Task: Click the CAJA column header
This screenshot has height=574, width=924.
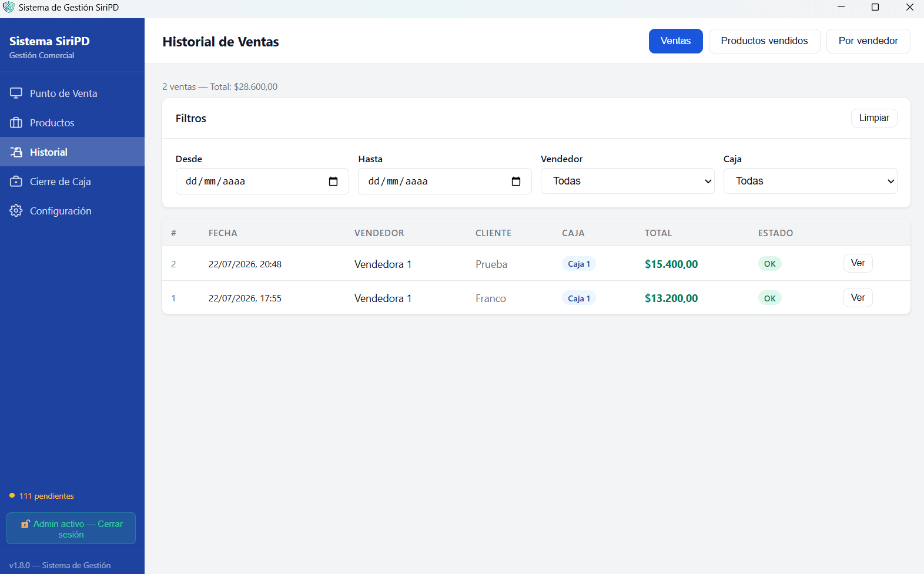Action: (x=573, y=233)
